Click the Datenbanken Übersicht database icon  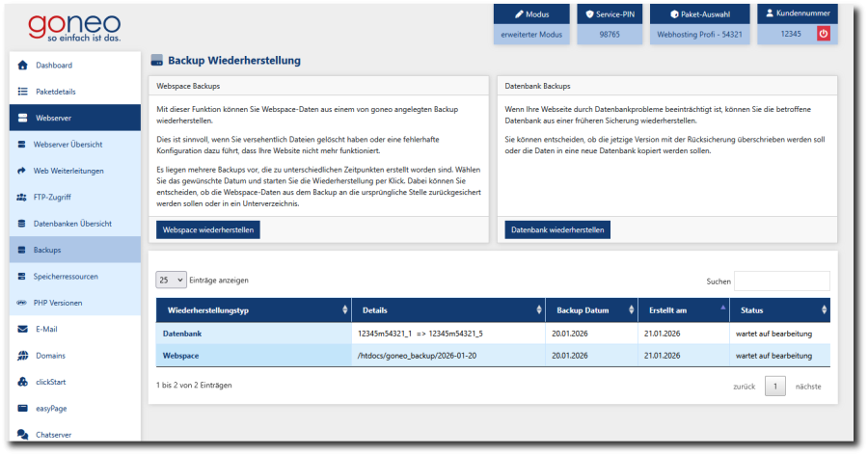[21, 224]
